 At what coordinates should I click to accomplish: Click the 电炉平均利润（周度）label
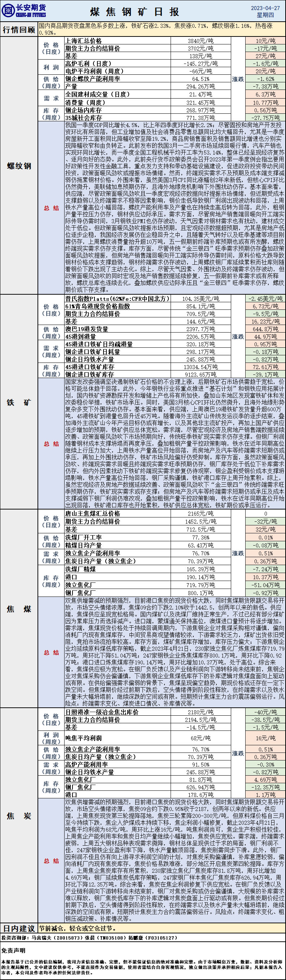point(94,71)
